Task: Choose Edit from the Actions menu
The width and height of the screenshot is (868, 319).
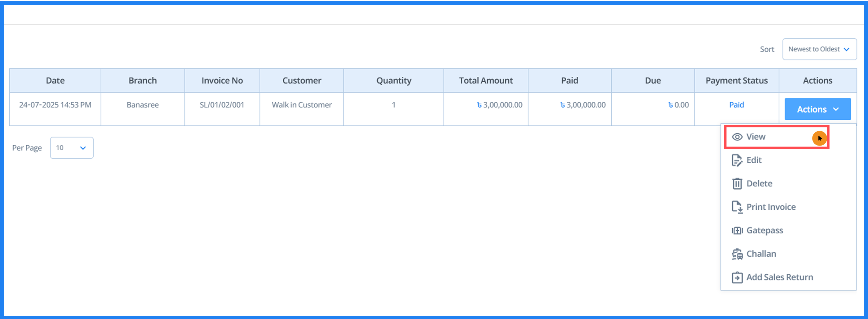Action: [x=754, y=160]
